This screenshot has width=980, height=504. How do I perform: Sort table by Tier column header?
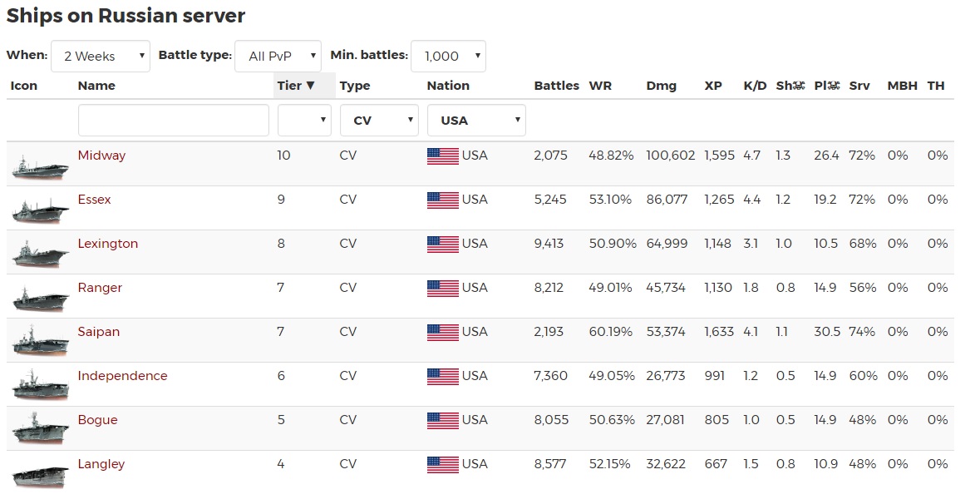296,86
